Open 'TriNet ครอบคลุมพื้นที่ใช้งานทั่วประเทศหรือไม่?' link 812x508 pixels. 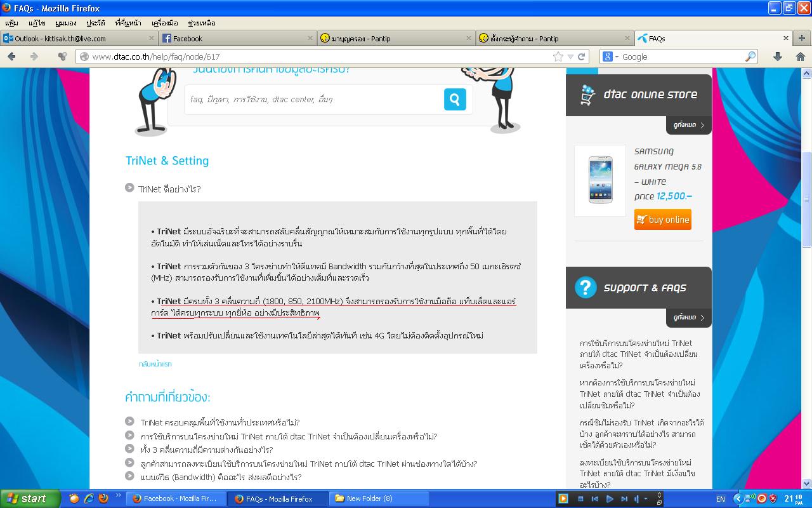coord(220,422)
